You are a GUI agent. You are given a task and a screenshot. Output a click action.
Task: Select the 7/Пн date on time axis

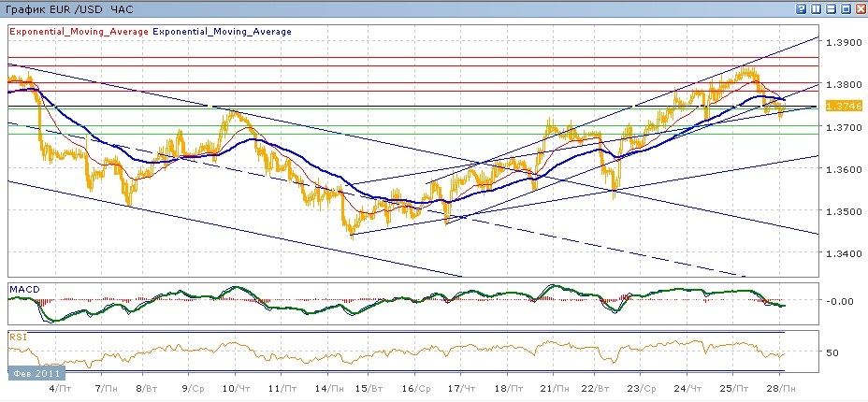click(107, 389)
